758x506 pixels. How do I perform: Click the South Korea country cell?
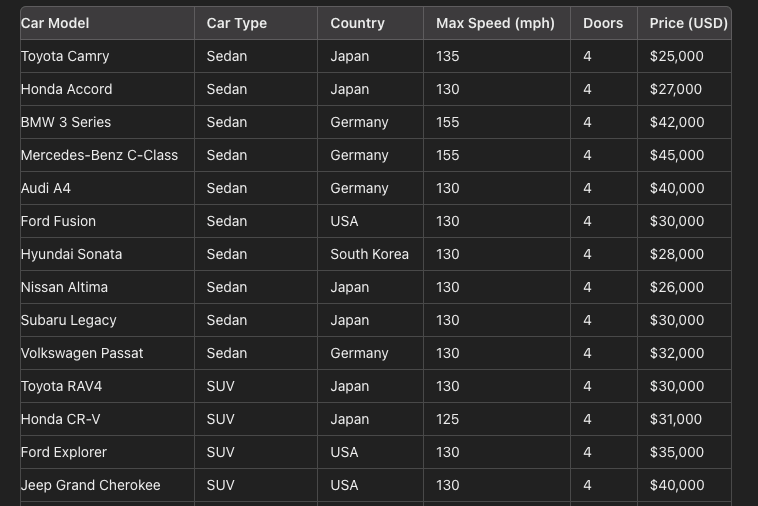click(x=369, y=254)
